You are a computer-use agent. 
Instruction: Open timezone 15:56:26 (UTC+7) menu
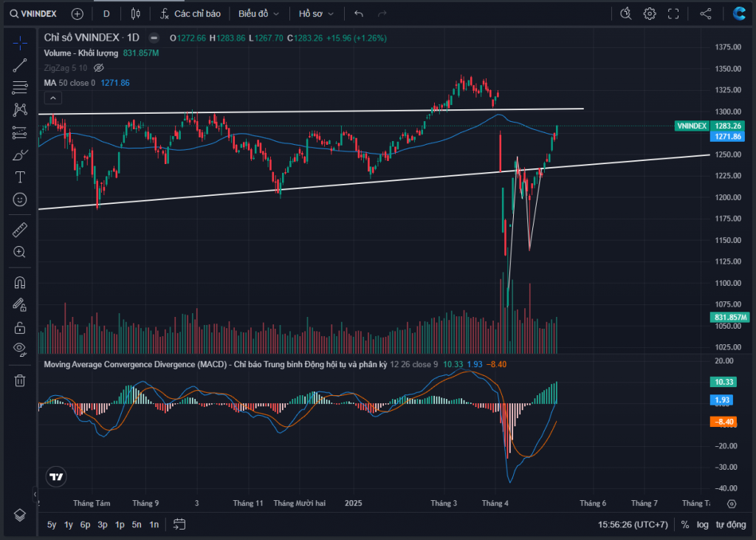pos(633,524)
